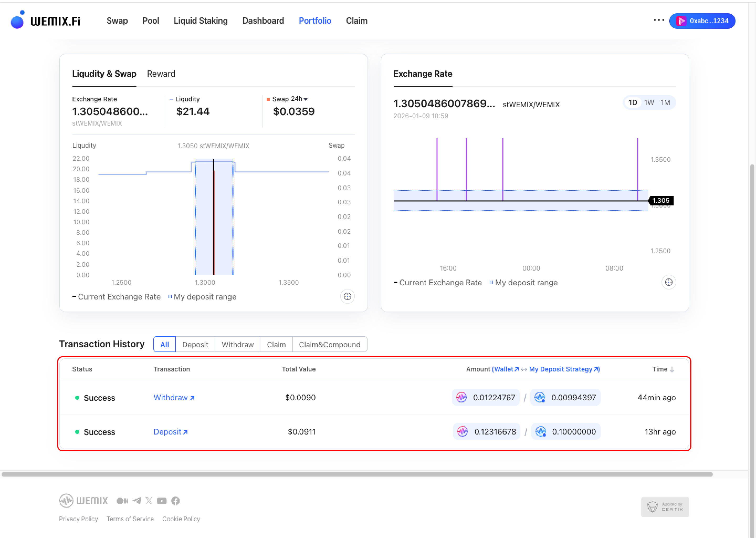Click the X (Twitter) footer icon
756x538 pixels.
pos(149,500)
